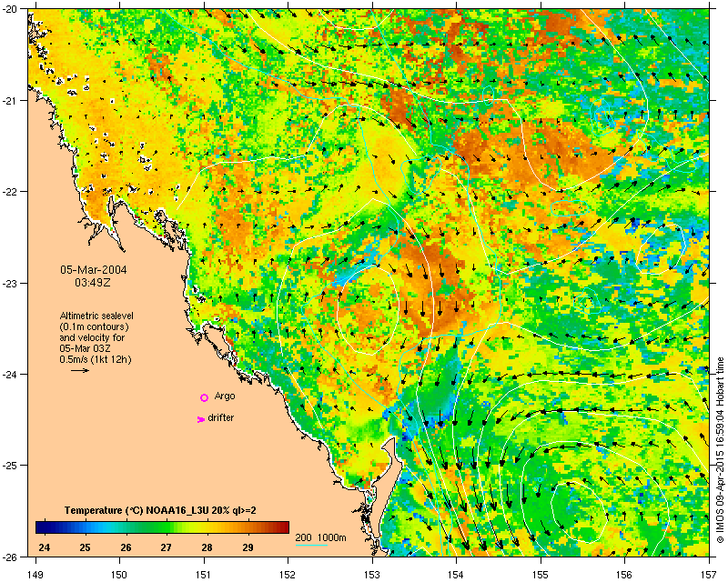Viewport: 728px width, 582px height.
Task: Click longitude axis label "149"
Action: (35, 574)
